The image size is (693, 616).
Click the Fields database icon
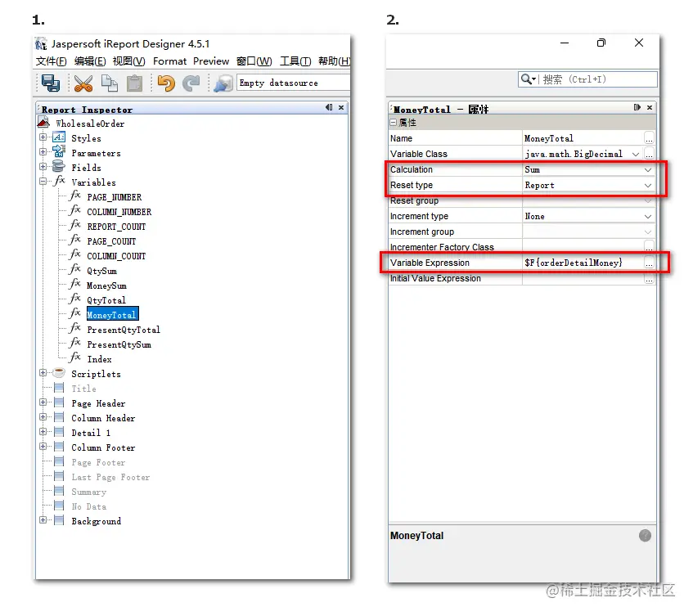point(59,167)
